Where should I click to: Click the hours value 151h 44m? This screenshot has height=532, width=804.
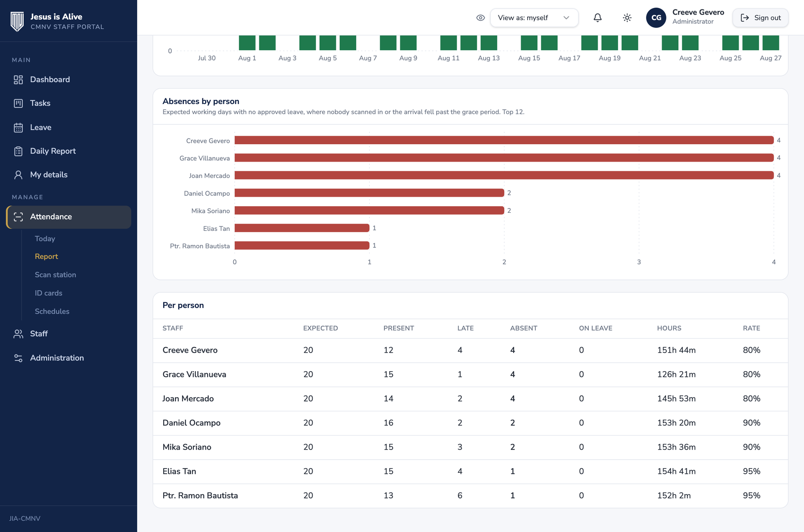(x=676, y=350)
